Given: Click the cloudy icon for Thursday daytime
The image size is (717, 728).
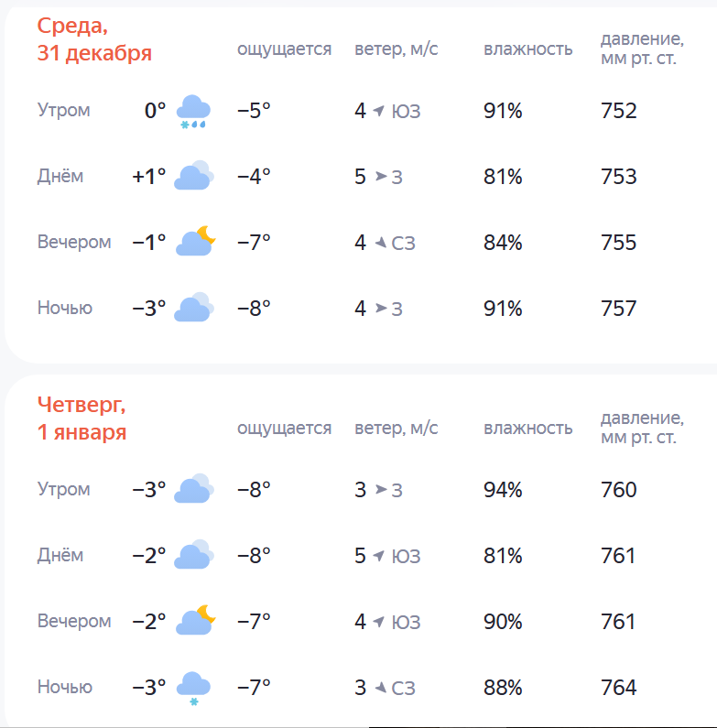Looking at the screenshot, I should [x=193, y=555].
